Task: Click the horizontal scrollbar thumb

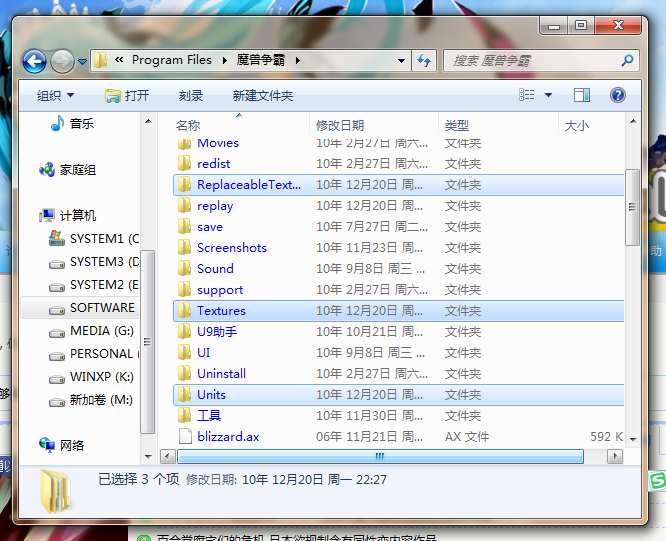Action: coord(380,456)
